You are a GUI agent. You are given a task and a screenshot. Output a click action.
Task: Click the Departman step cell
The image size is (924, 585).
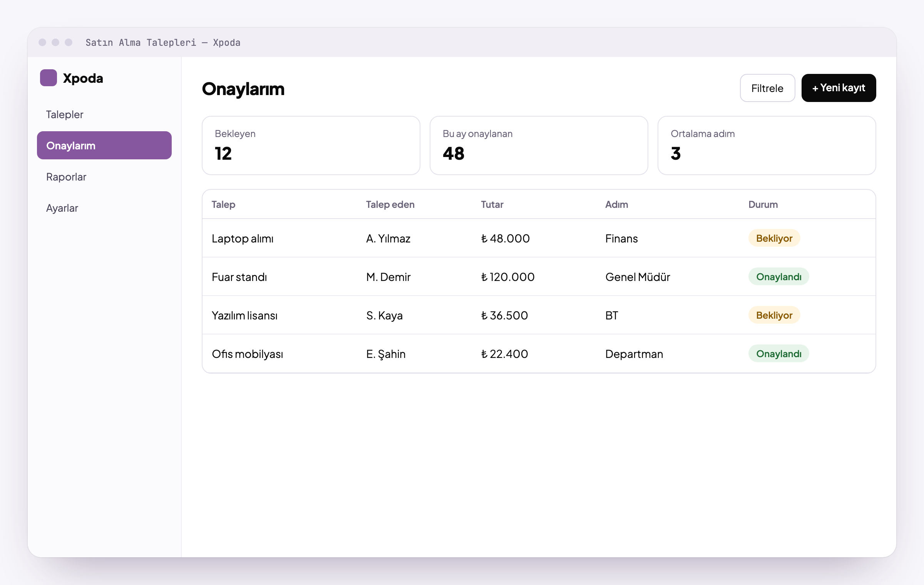tap(634, 354)
